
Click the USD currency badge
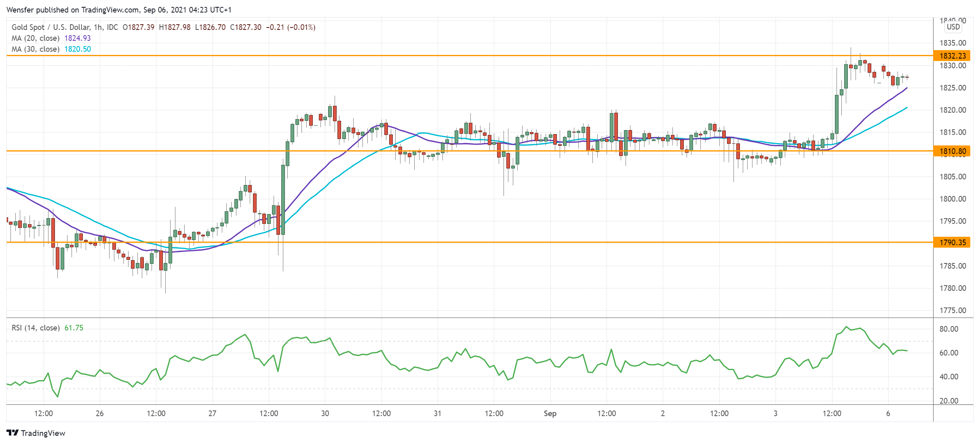[953, 27]
